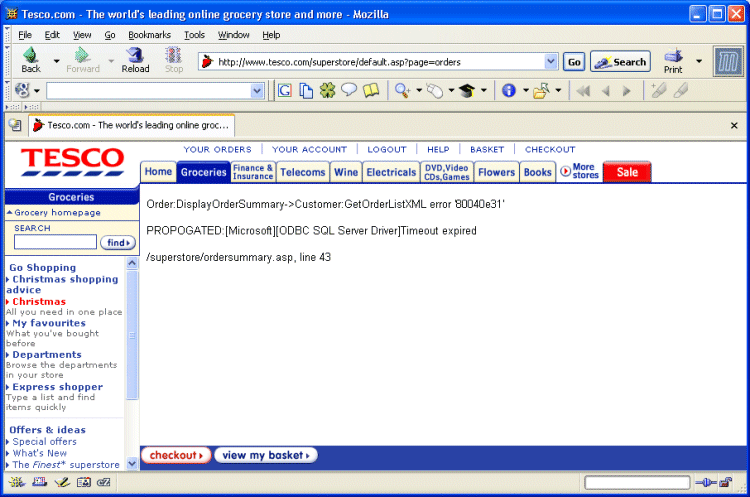Screen dimensions: 750x497
Task: Open Composer from the status bar pen icon
Action: (62, 482)
